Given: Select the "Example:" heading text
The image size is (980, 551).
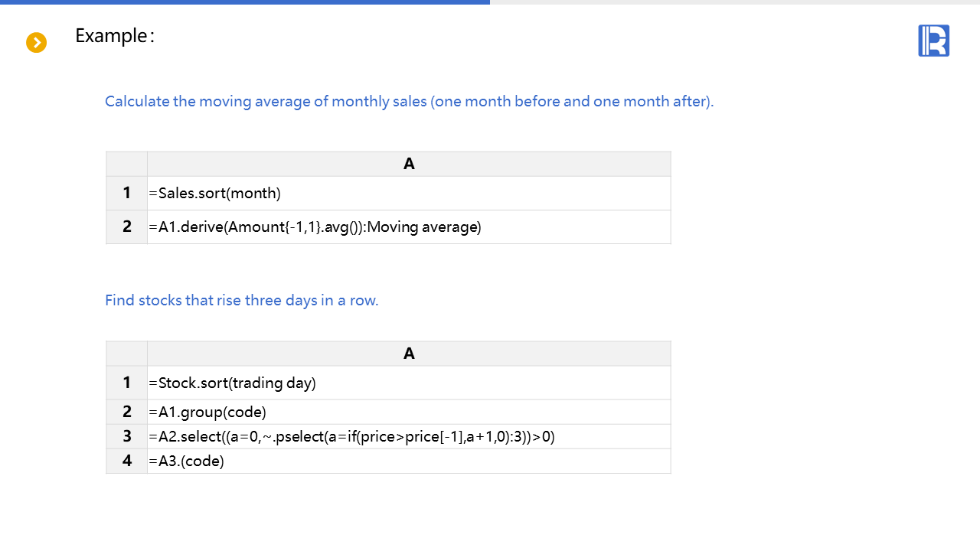Looking at the screenshot, I should pyautogui.click(x=114, y=36).
